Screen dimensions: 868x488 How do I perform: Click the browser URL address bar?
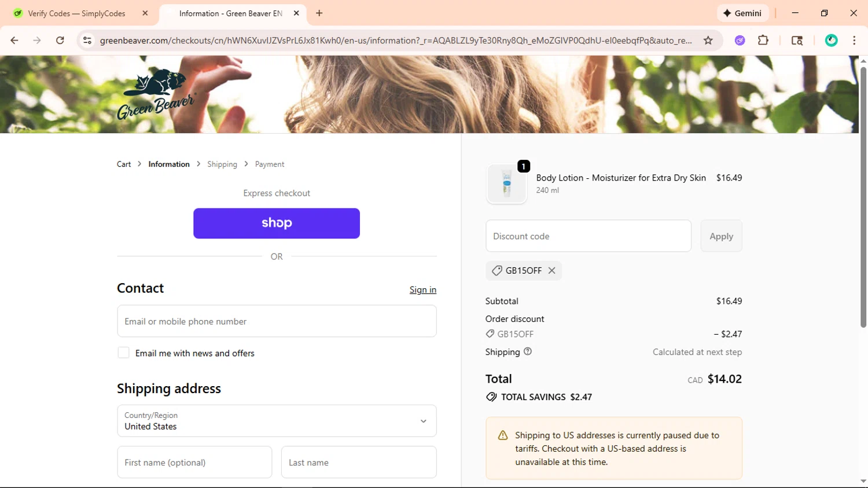click(x=396, y=41)
